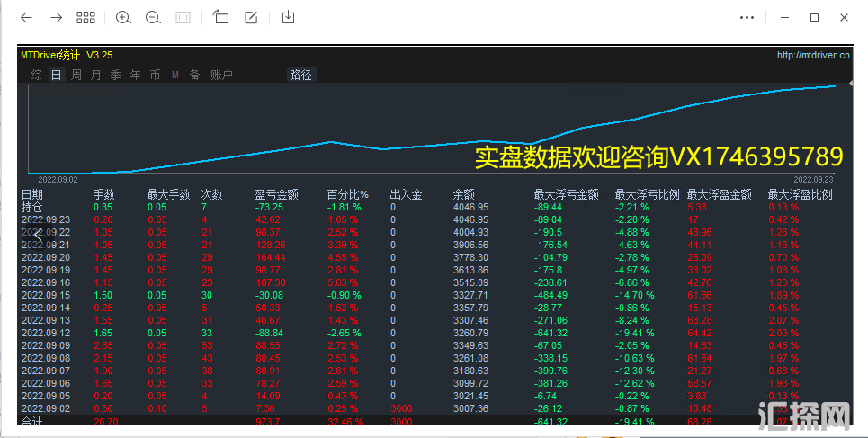
Task: Click the 盈亏金额 column header
Action: tap(277, 194)
